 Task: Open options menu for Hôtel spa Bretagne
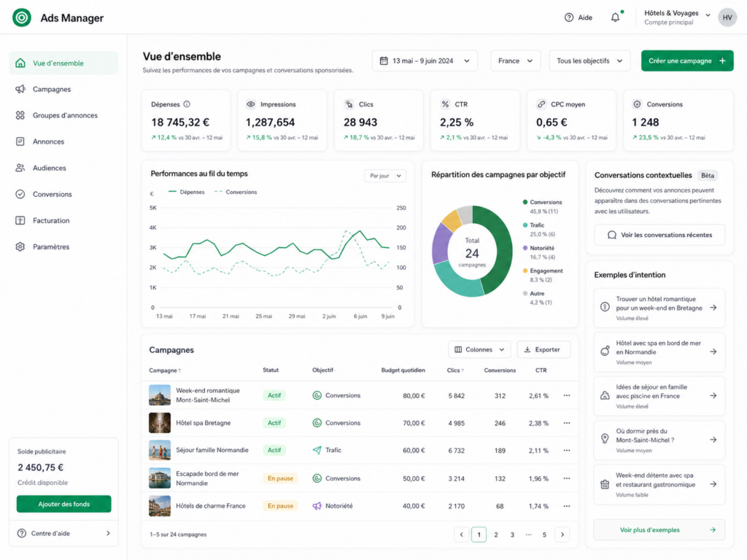coord(566,423)
